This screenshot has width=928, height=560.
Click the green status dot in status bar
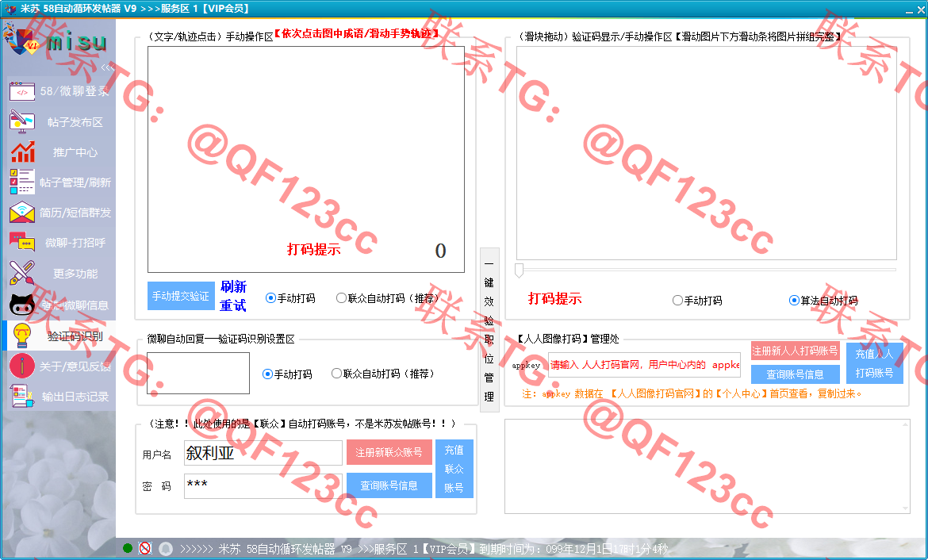[x=127, y=548]
